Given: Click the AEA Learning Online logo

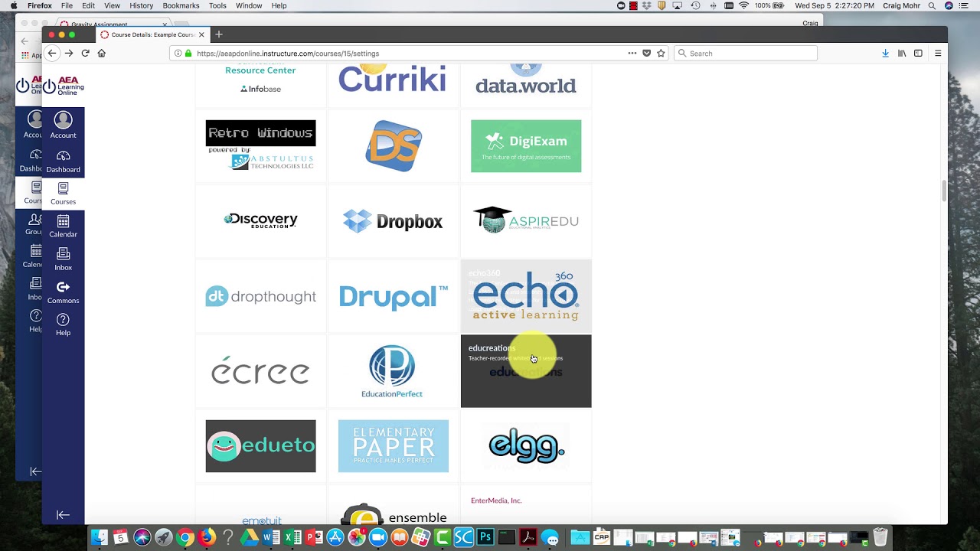Looking at the screenshot, I should coord(63,86).
